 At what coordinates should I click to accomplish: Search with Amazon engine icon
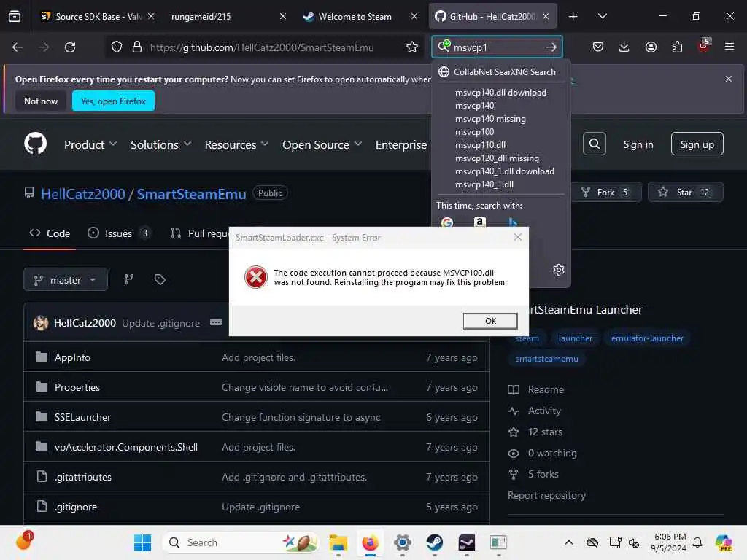(x=480, y=222)
